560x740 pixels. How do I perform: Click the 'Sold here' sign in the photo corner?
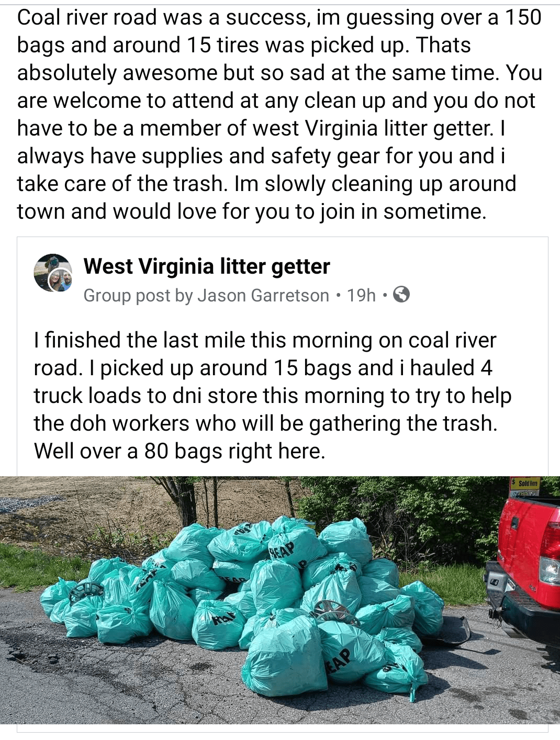point(527,484)
